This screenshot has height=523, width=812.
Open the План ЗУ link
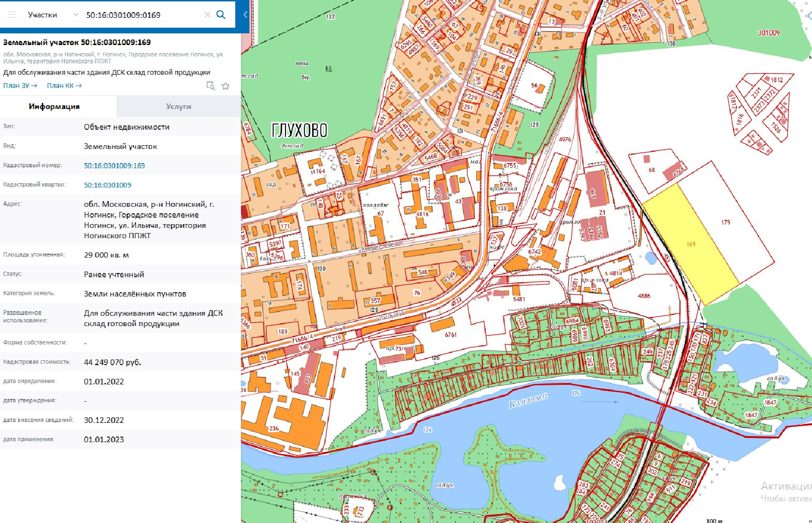pos(20,86)
